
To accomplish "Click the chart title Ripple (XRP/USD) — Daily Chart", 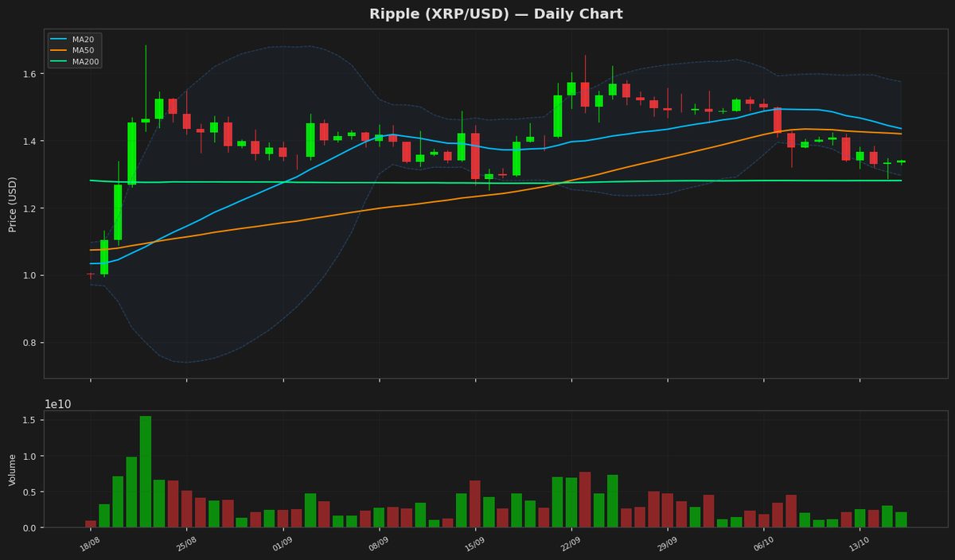I will pyautogui.click(x=496, y=14).
